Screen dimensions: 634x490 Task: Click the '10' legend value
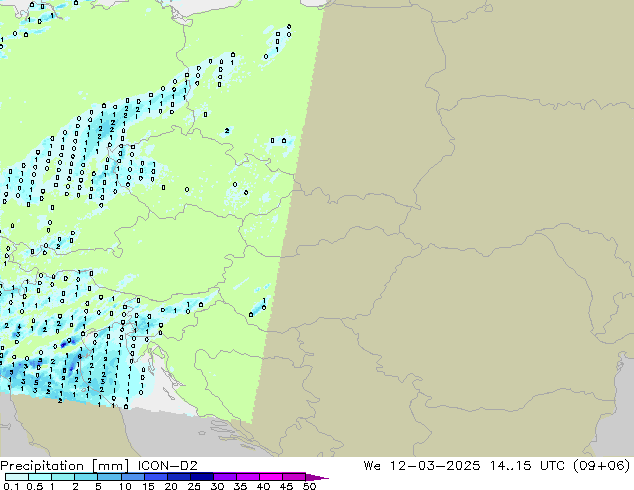(x=125, y=486)
